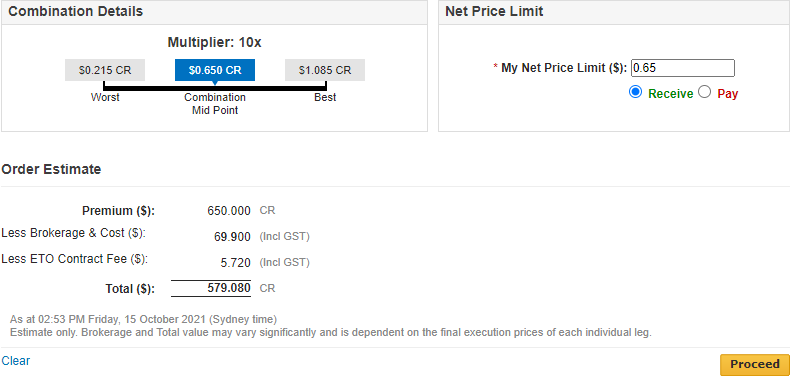
Task: Click the Premium value 650.000
Action: coord(229,211)
